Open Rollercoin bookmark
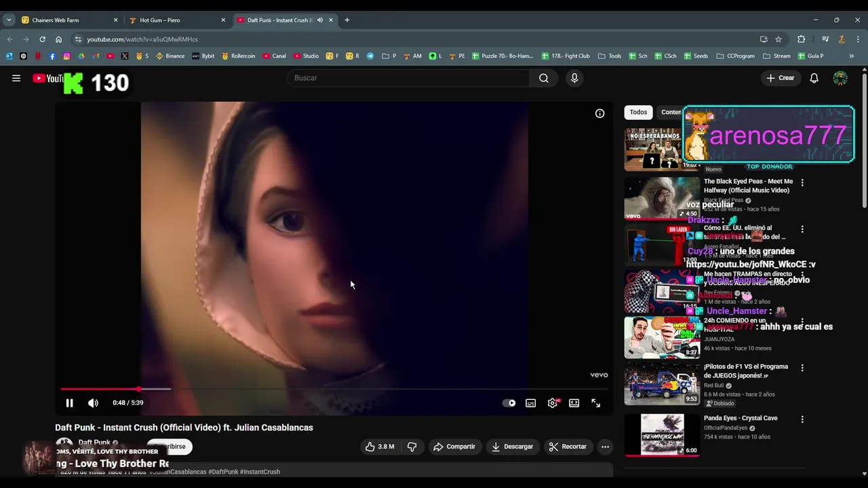The image size is (868, 488). point(238,56)
